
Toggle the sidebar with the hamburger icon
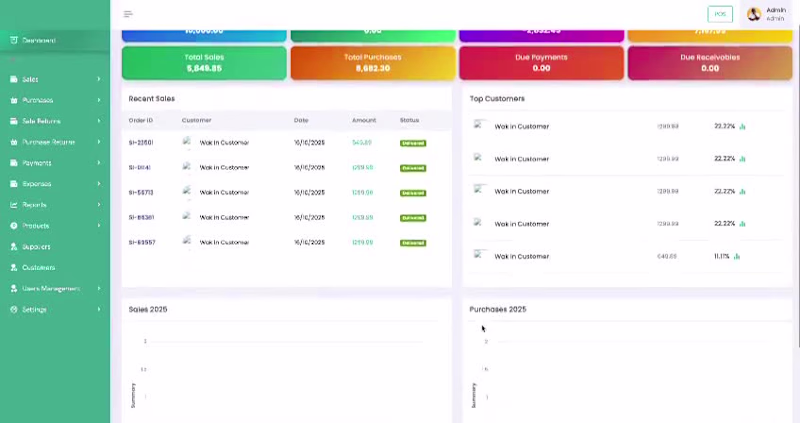(128, 14)
